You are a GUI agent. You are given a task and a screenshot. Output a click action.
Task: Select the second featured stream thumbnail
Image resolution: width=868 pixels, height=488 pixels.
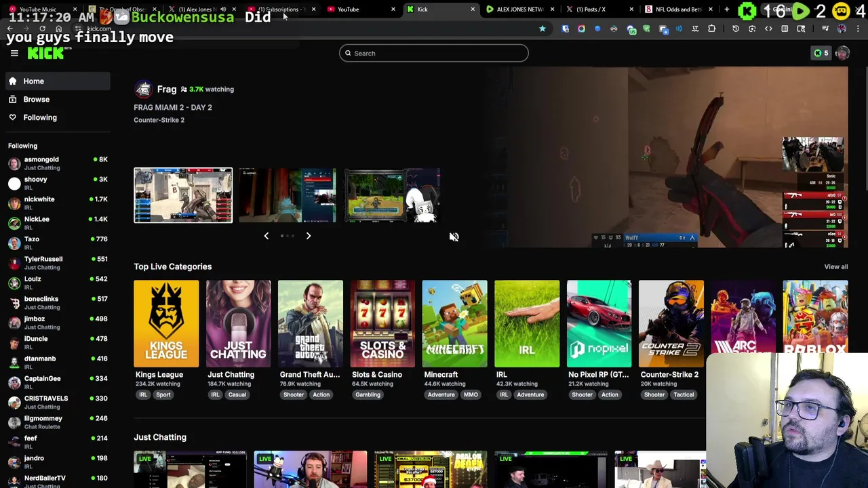coord(288,195)
